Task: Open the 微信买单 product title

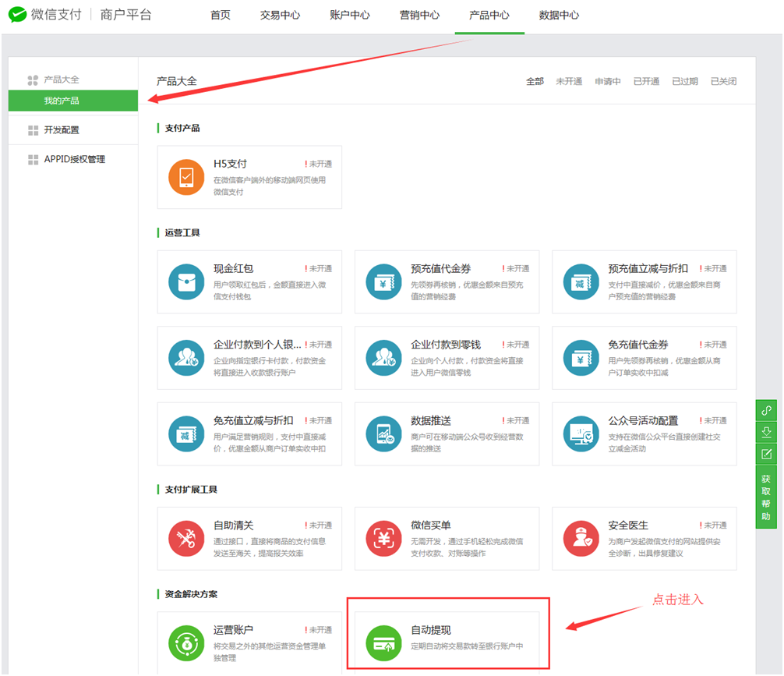Action: (431, 526)
